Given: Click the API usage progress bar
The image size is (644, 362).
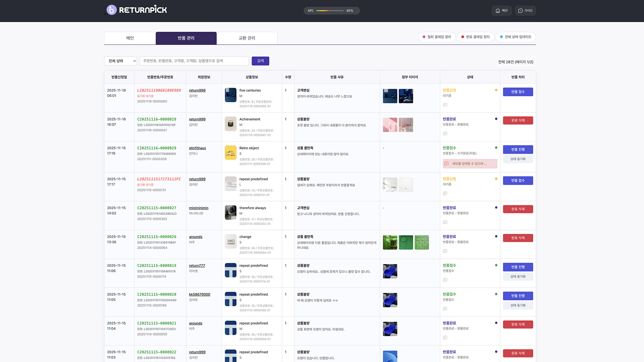Looking at the screenshot, I should point(330,11).
